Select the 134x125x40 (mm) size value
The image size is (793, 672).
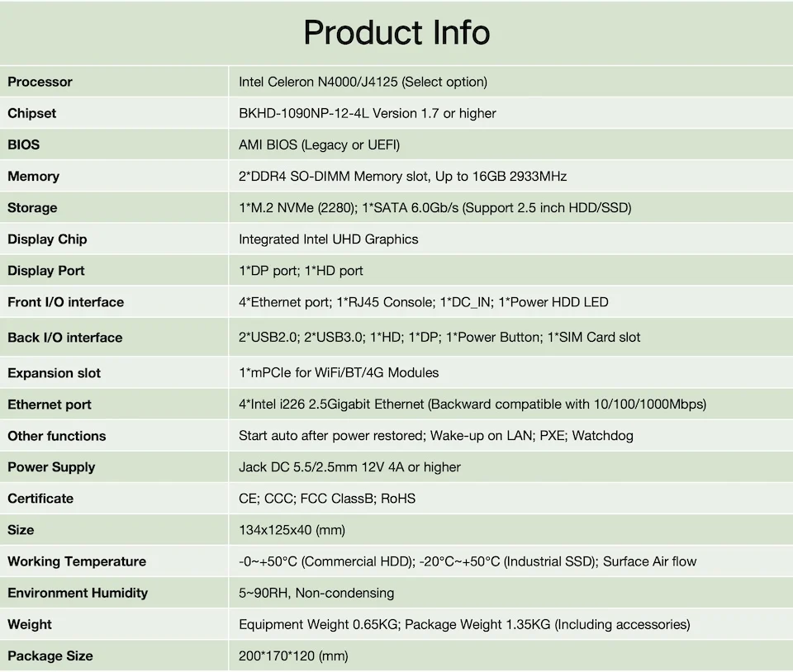coord(292,530)
